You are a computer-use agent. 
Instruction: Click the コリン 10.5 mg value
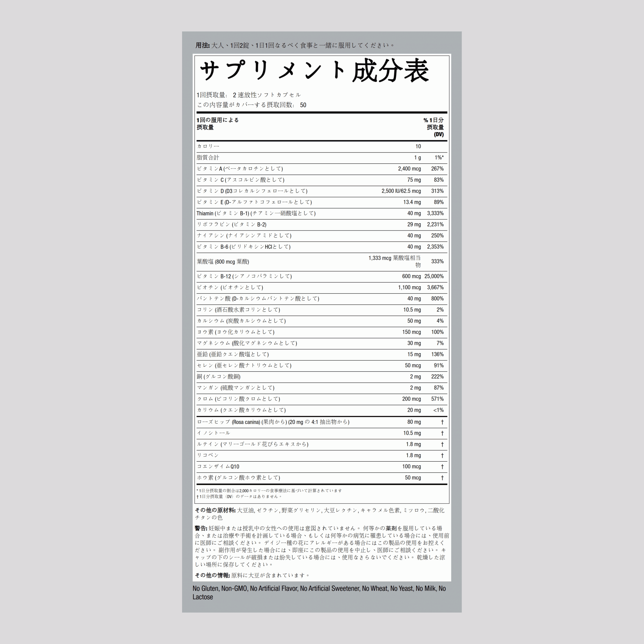pyautogui.click(x=412, y=310)
